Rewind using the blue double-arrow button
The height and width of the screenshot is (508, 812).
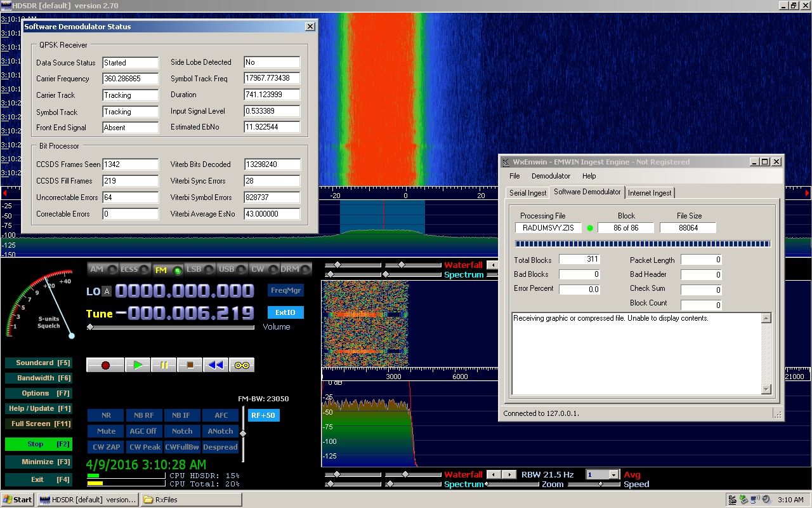216,365
